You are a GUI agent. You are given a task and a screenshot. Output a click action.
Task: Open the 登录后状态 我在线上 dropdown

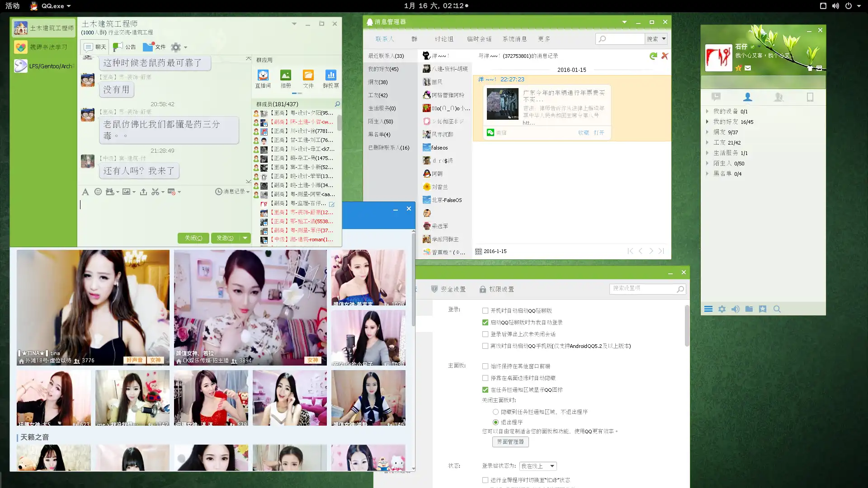538,466
